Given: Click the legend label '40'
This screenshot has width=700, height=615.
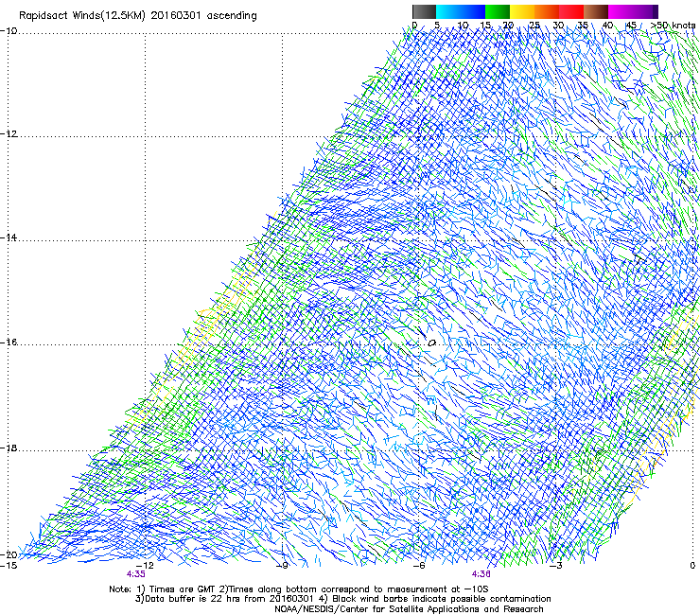Looking at the screenshot, I should 607,26.
